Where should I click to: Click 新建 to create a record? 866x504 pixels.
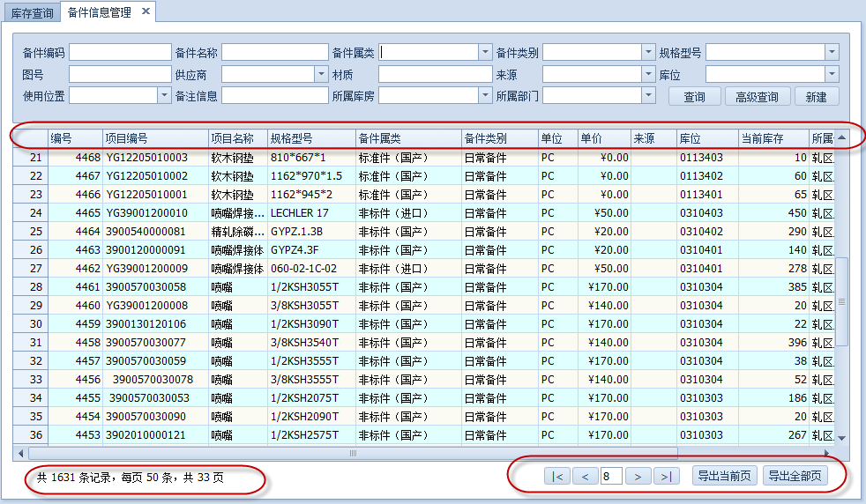(x=816, y=97)
